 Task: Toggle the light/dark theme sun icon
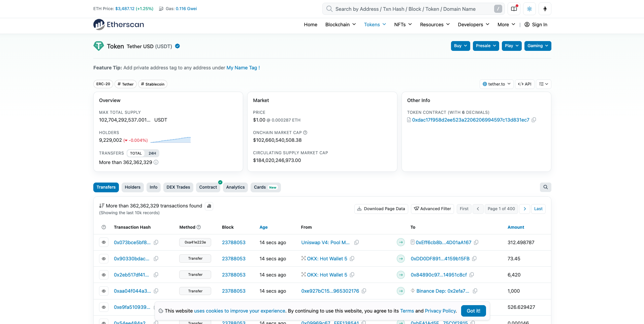pos(529,9)
